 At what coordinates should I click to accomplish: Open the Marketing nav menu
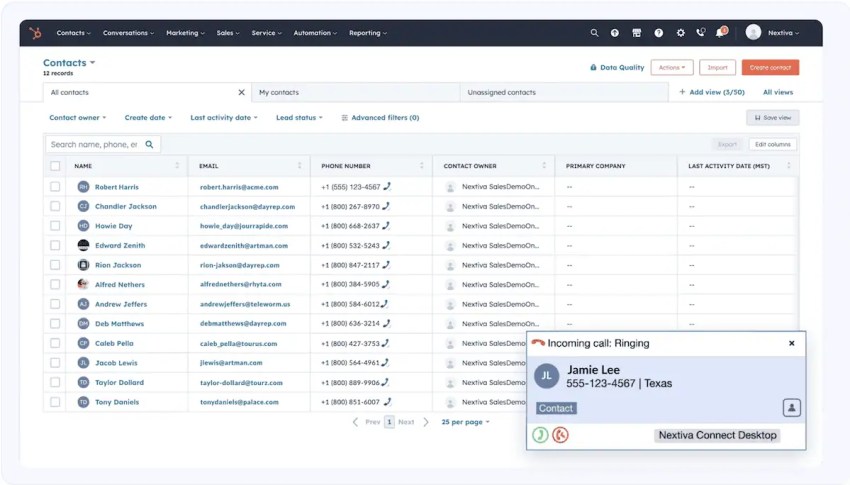[185, 33]
